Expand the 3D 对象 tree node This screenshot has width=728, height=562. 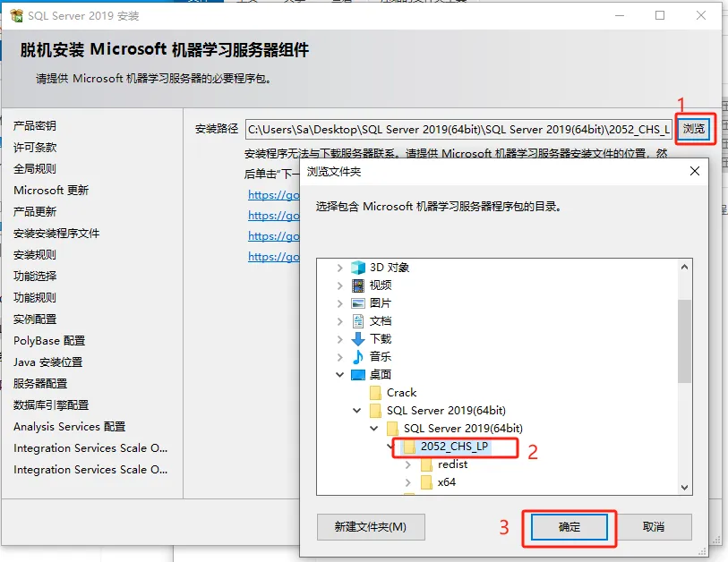340,268
